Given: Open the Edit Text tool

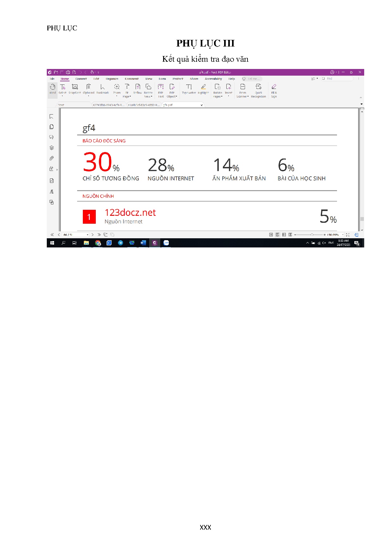Looking at the screenshot, I should pyautogui.click(x=161, y=87).
